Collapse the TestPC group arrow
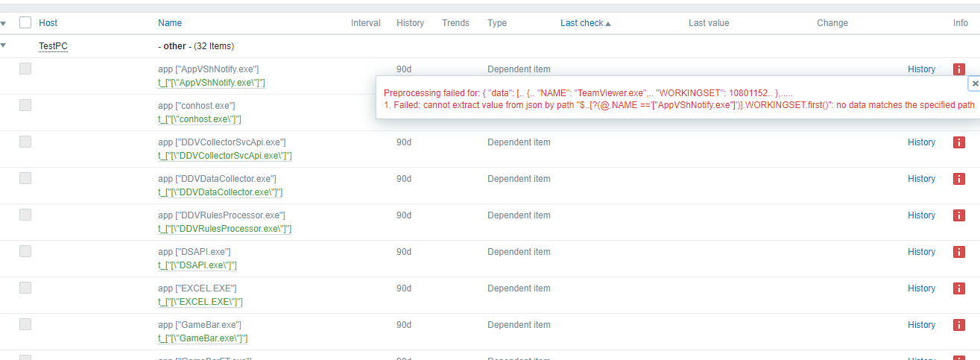Viewport: 980px width, 360px height. coord(4,45)
